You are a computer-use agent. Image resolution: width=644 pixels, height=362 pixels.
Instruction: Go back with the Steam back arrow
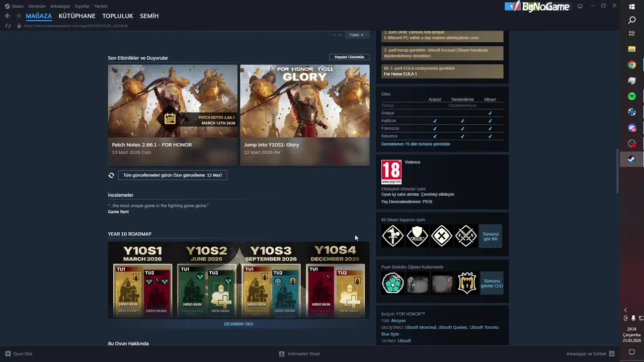8,16
